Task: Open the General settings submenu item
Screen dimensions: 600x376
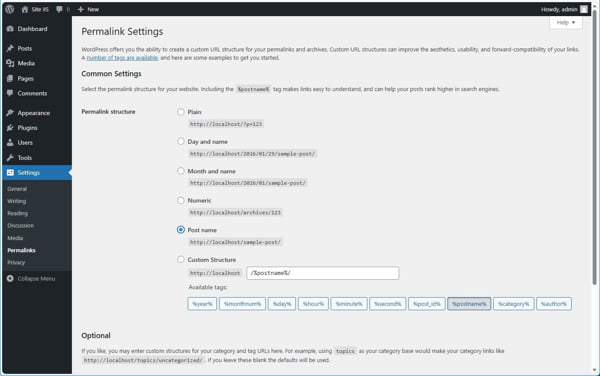Action: tap(17, 189)
